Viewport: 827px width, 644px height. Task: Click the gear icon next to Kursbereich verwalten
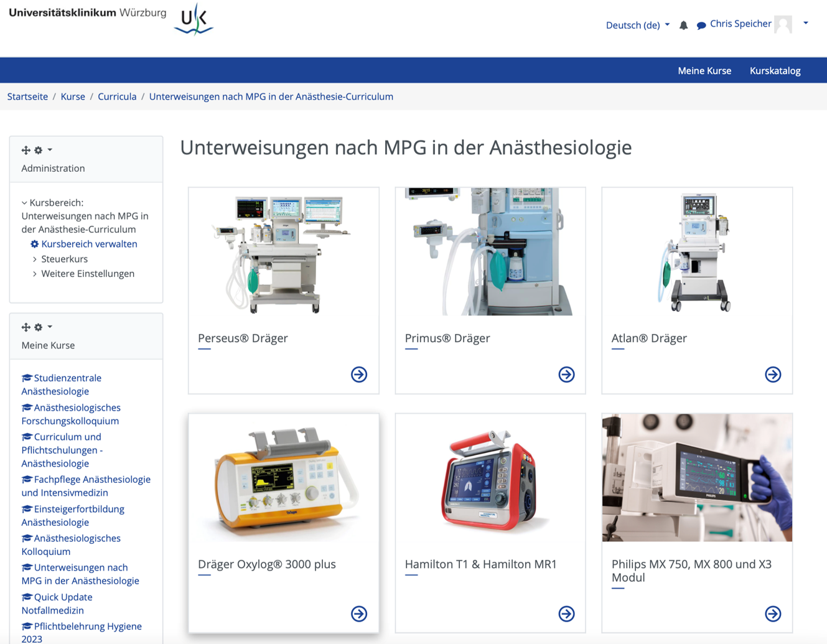[x=35, y=244]
